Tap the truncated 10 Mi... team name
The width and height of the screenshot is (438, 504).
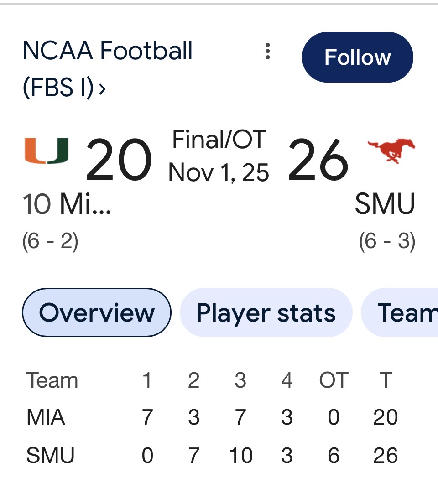tap(67, 204)
